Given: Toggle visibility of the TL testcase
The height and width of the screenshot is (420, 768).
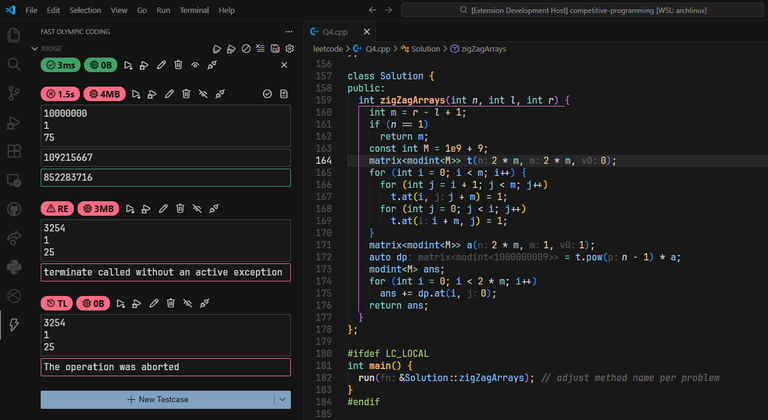Looking at the screenshot, I should click(x=188, y=303).
